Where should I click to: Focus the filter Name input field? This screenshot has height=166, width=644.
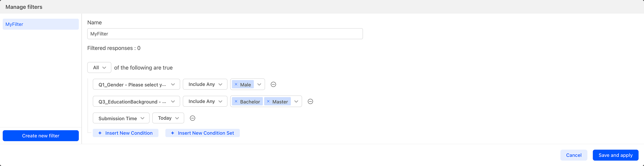225,34
